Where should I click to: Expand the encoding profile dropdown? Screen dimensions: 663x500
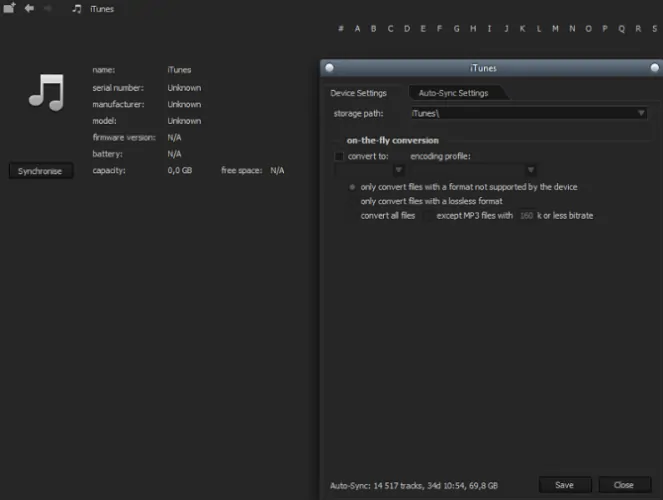pos(531,170)
